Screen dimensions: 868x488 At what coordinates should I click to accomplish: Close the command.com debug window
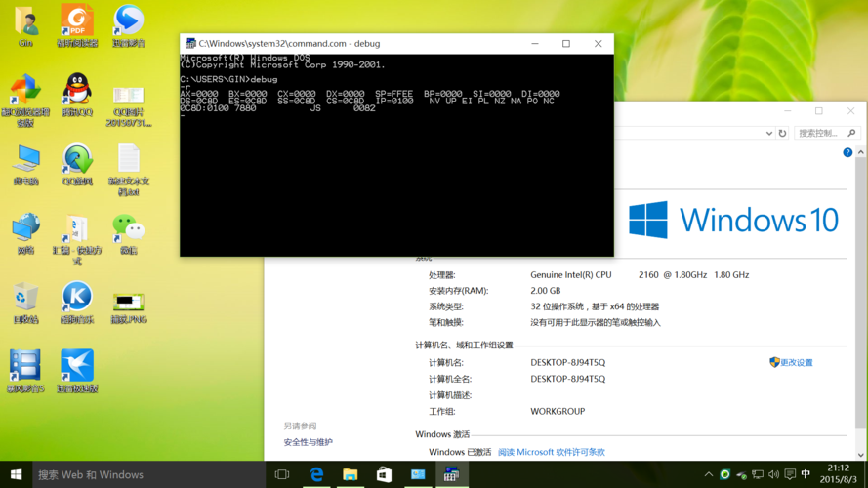(x=598, y=44)
